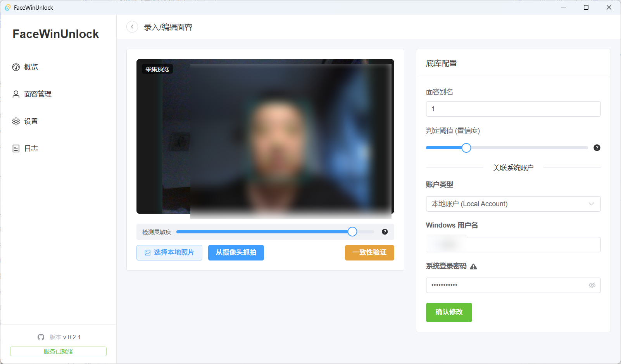The width and height of the screenshot is (621, 364).
Task: Click the 底库配置 panel heading
Action: coord(442,64)
